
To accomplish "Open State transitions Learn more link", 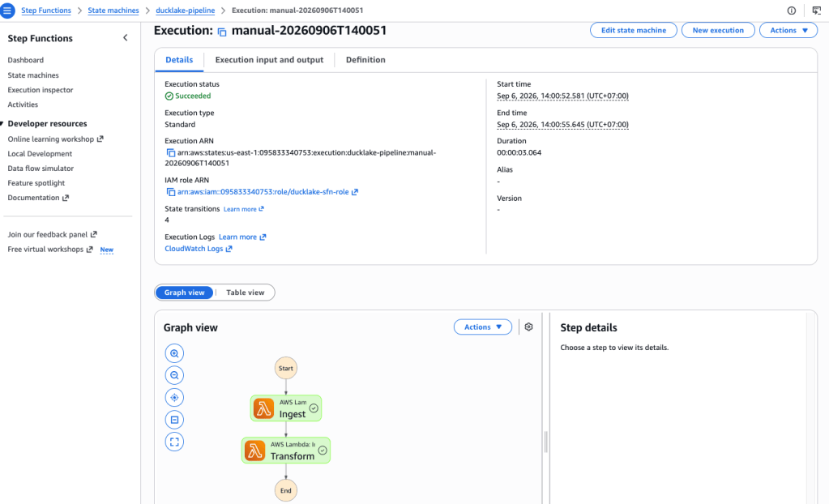I will [243, 209].
